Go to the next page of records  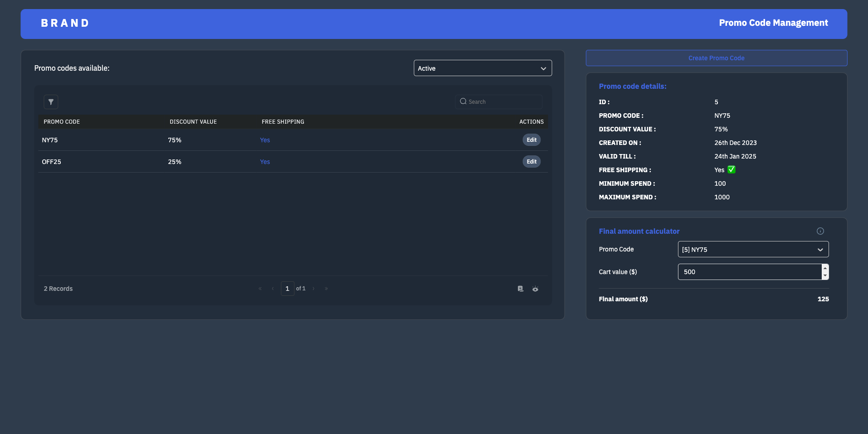(313, 289)
